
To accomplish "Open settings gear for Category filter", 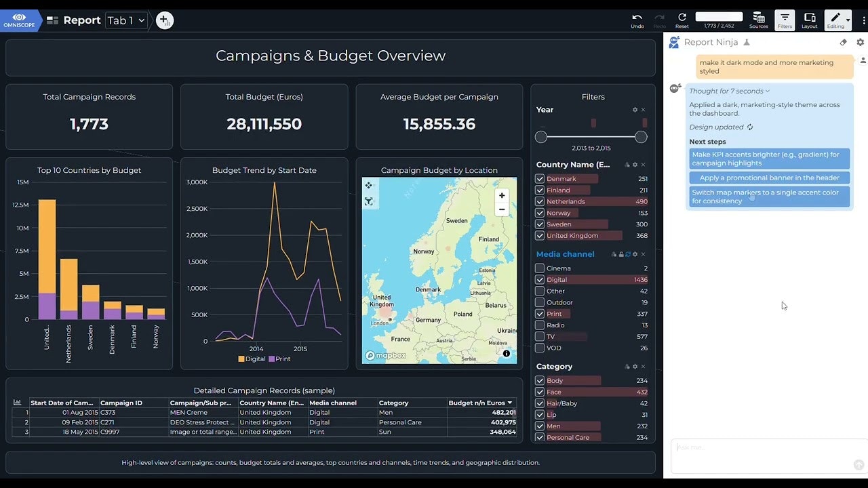I will (635, 367).
